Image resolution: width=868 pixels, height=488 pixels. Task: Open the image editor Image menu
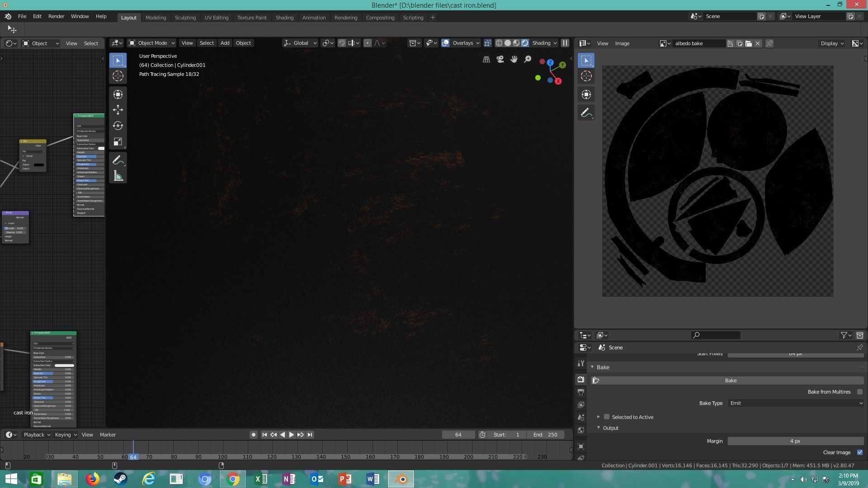coord(622,43)
